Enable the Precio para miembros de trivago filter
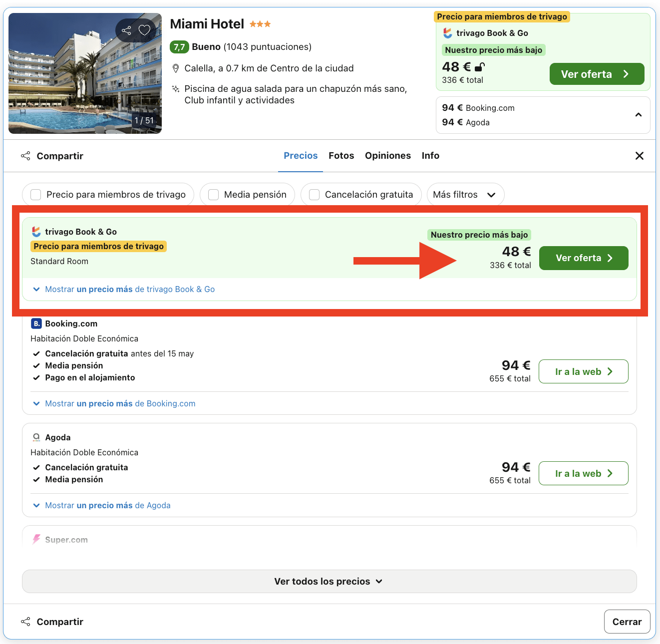The height and width of the screenshot is (644, 660). [x=35, y=195]
